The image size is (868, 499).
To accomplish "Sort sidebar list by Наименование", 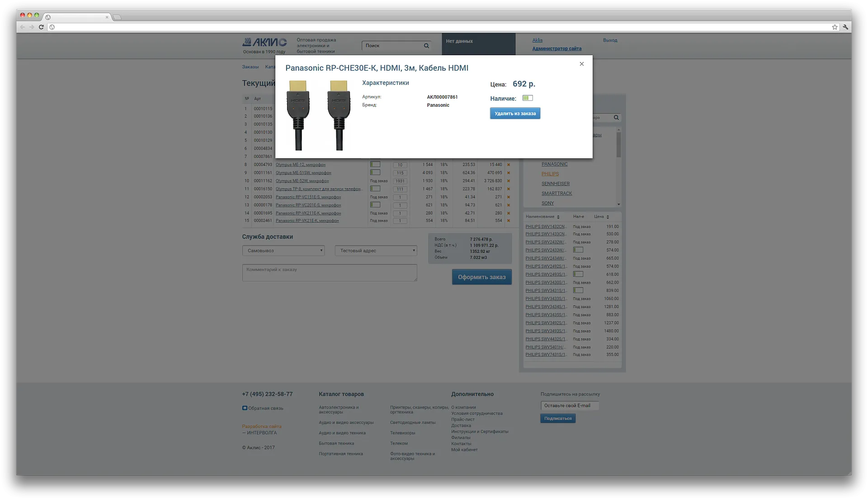I will pos(542,217).
